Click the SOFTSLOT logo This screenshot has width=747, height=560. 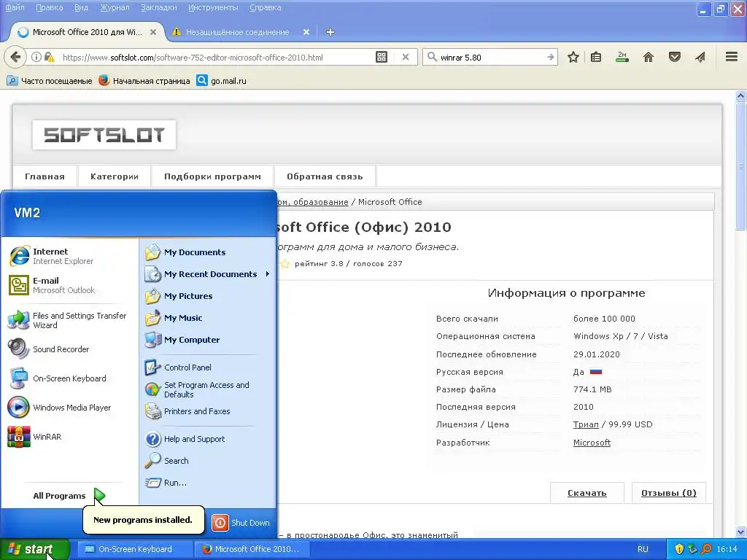[x=104, y=135]
